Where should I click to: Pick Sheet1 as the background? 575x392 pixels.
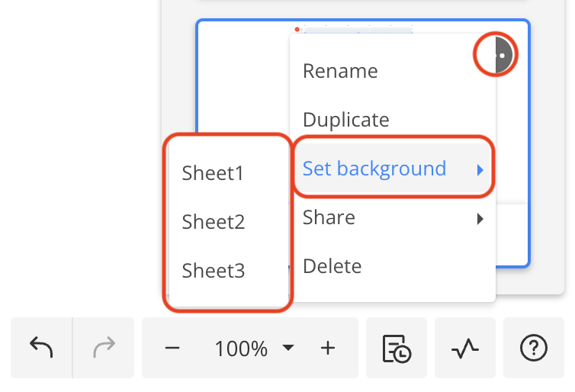point(213,173)
